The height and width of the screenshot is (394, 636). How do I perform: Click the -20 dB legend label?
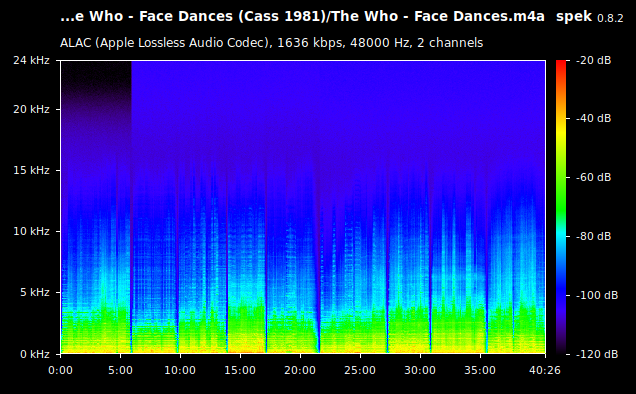click(594, 60)
